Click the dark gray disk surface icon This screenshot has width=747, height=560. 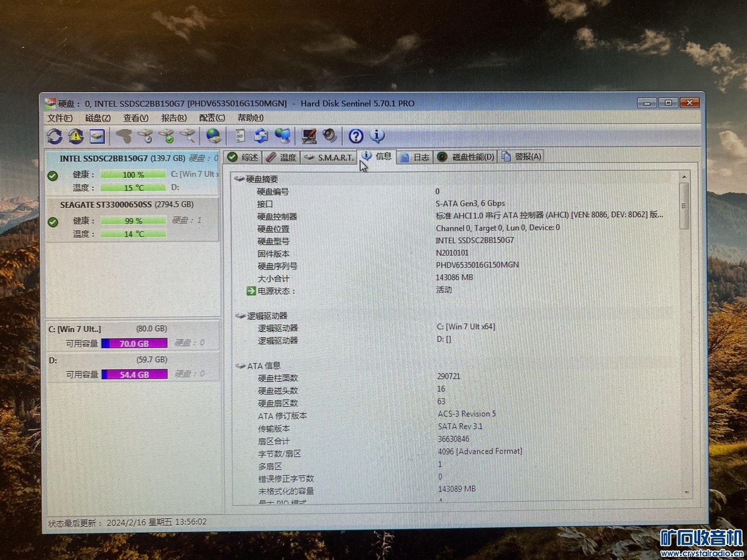[124, 136]
